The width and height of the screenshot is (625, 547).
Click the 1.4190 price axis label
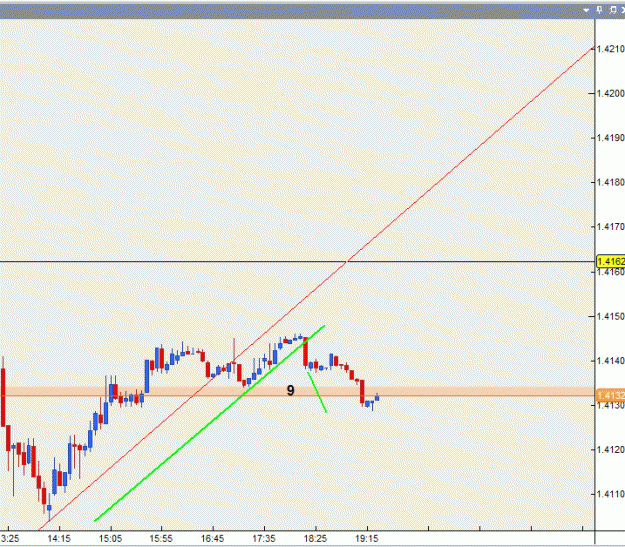[611, 138]
